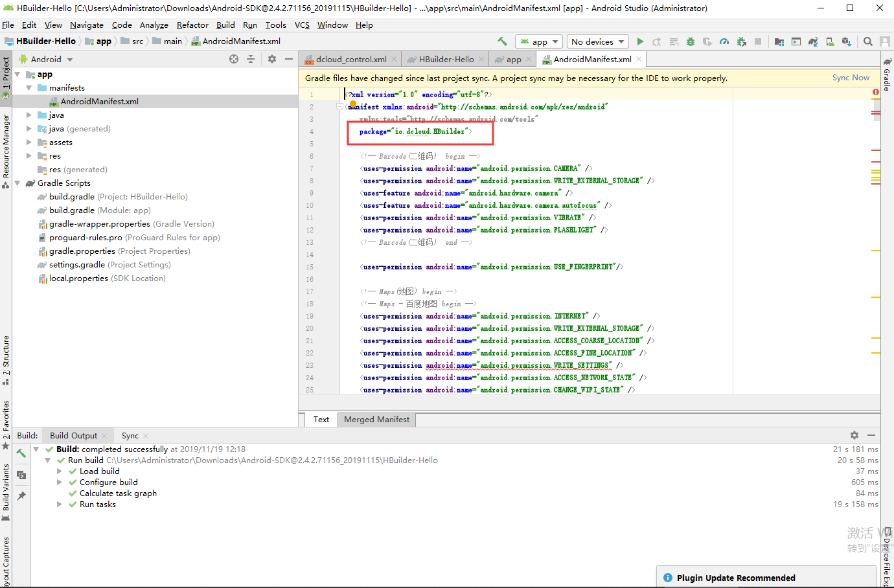Collapse the manifests folder node
This screenshot has width=894, height=588.
29,88
